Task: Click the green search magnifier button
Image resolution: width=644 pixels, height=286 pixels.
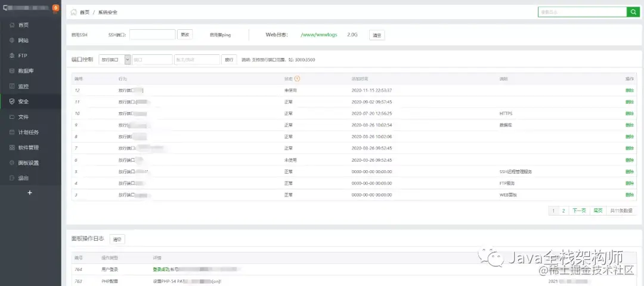Action: 633,12
